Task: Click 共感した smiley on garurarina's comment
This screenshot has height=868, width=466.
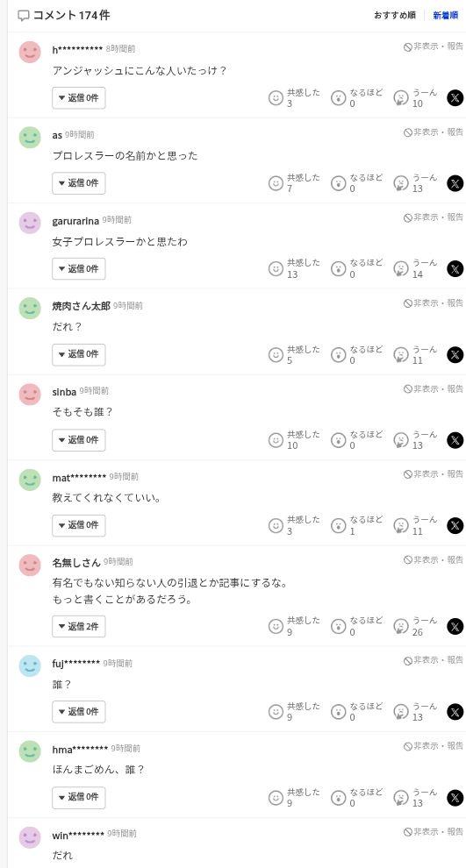Action: coord(276,268)
